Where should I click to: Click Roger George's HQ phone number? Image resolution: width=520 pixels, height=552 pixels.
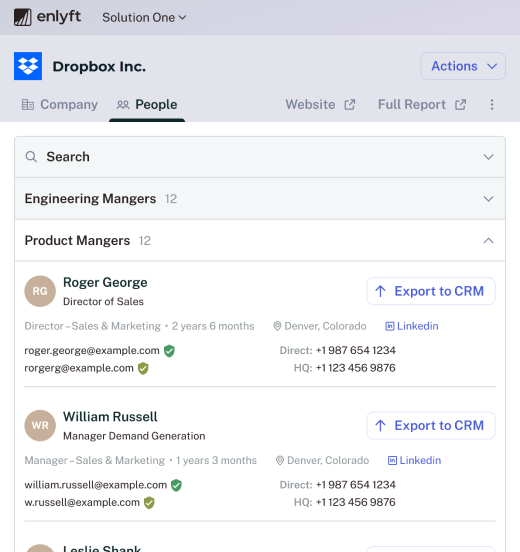coord(356,368)
